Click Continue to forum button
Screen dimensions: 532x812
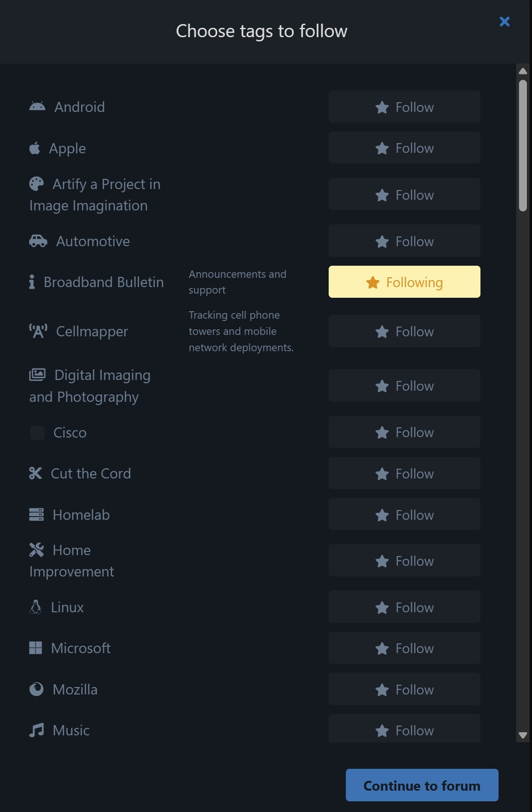422,785
